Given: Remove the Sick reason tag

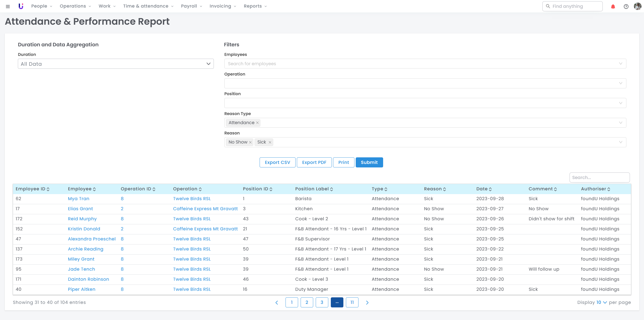Looking at the screenshot, I should point(270,142).
